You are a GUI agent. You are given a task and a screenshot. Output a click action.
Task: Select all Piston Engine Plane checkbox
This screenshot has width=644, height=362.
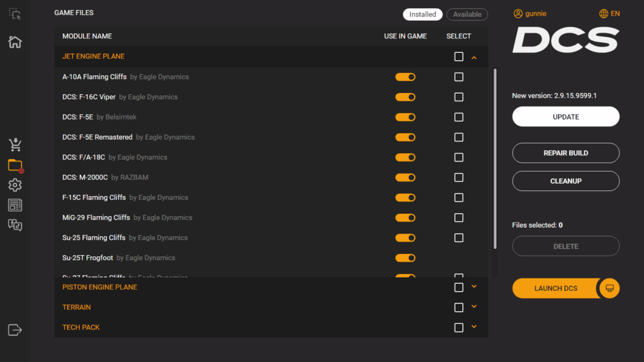pos(458,287)
